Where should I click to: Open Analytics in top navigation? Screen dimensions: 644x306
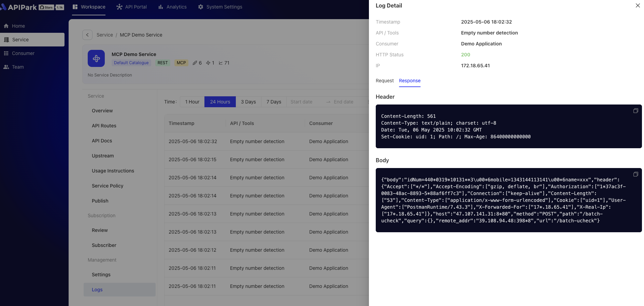(x=172, y=7)
